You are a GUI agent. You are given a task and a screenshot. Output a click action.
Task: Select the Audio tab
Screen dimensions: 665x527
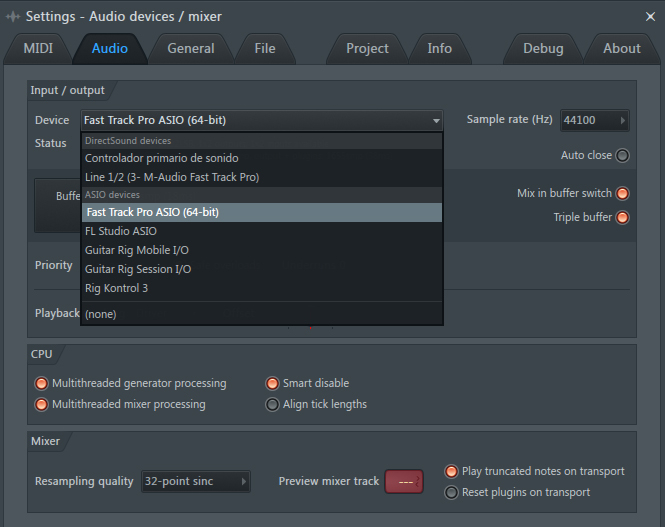click(110, 48)
